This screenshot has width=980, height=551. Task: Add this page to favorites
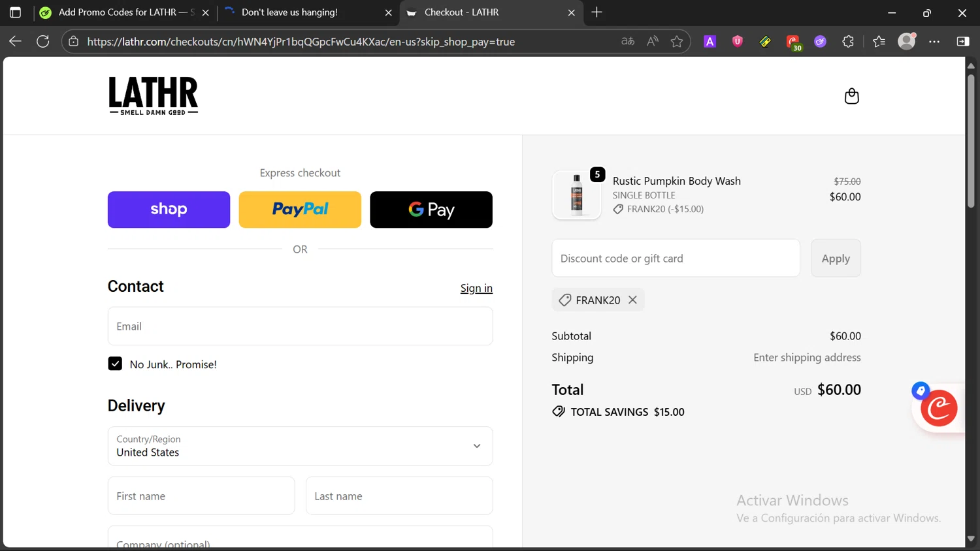point(677,41)
